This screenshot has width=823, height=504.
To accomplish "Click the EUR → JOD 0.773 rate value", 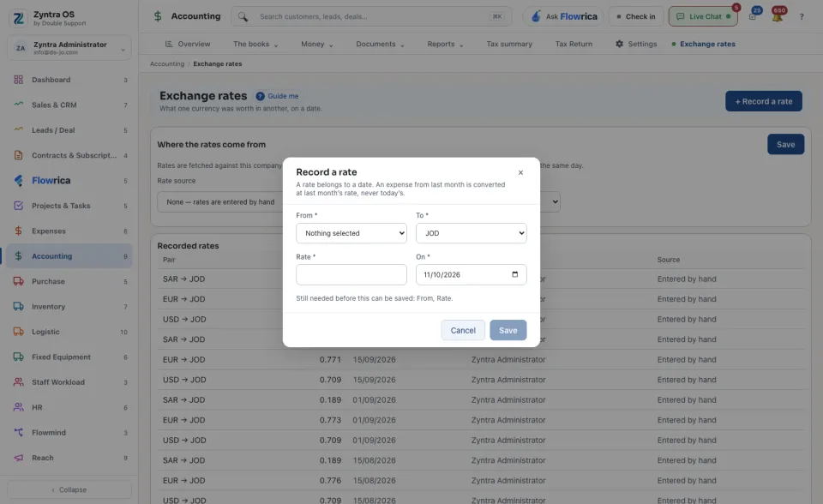I will pyautogui.click(x=330, y=420).
